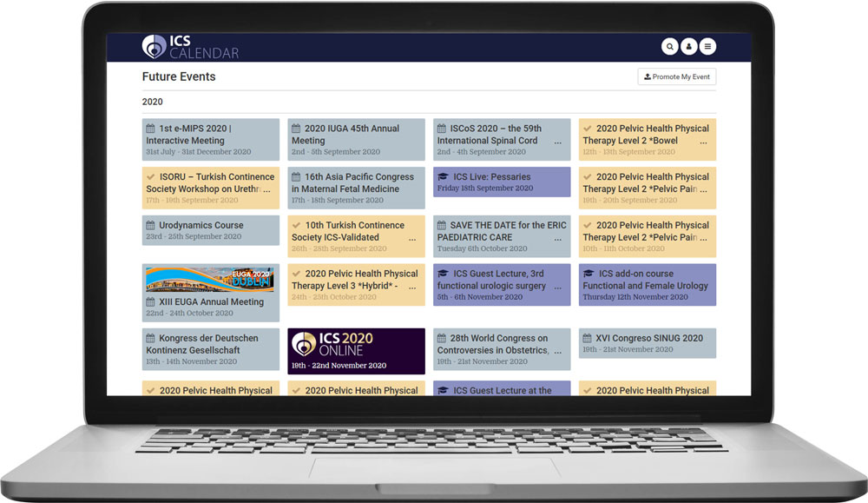
Task: Open the 2020 IUGA 45th Annual Meeting event
Action: pos(357,140)
